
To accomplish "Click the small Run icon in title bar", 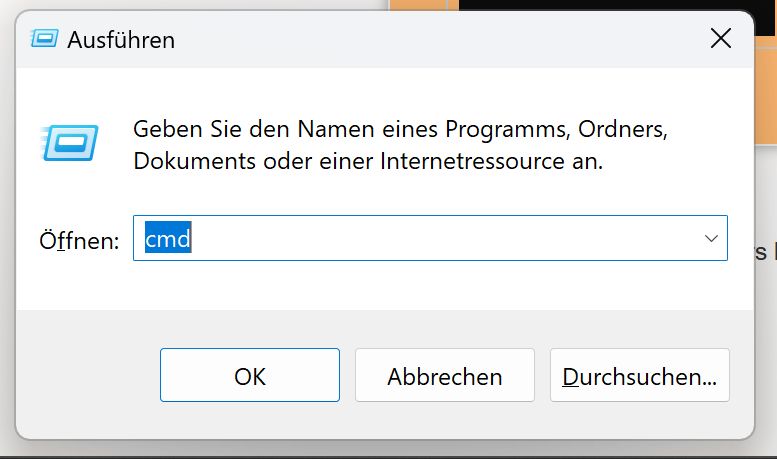I will coord(44,39).
